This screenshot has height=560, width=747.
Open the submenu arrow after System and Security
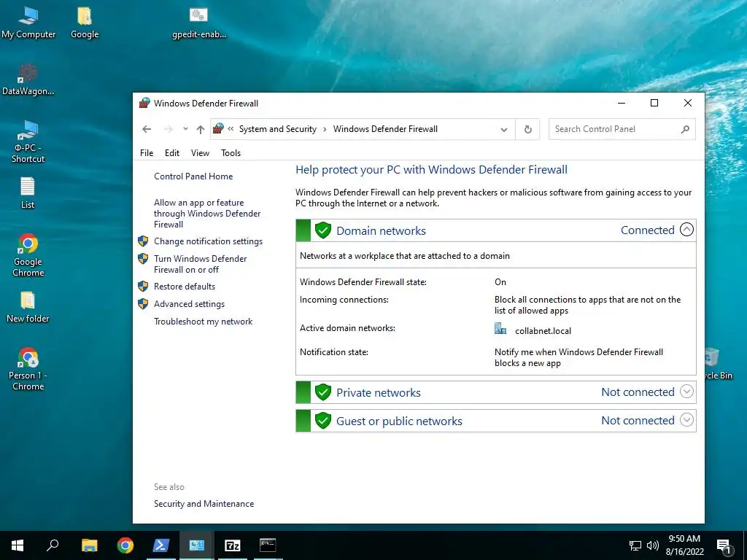325,129
